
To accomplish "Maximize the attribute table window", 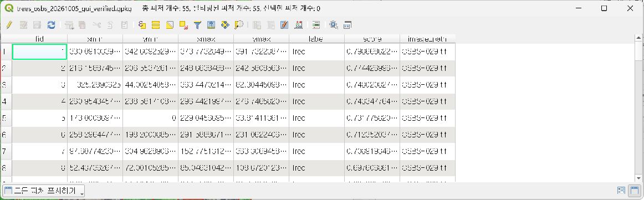I will [604, 8].
